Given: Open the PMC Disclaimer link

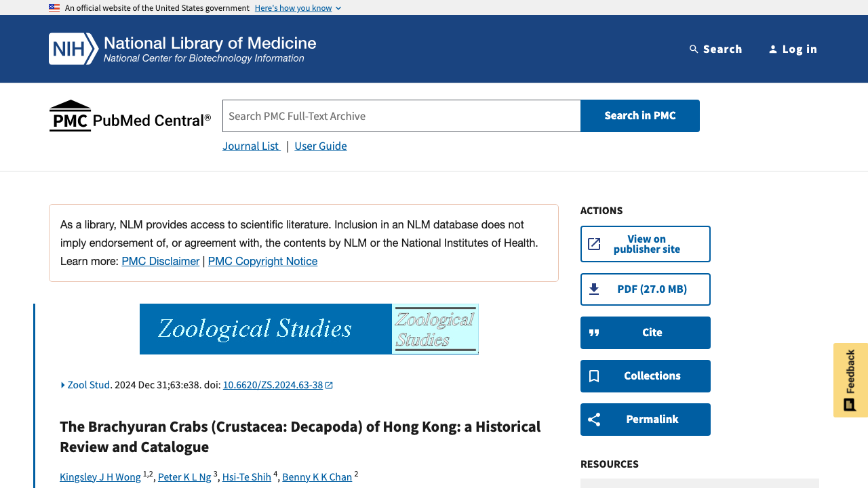Looking at the screenshot, I should tap(160, 261).
